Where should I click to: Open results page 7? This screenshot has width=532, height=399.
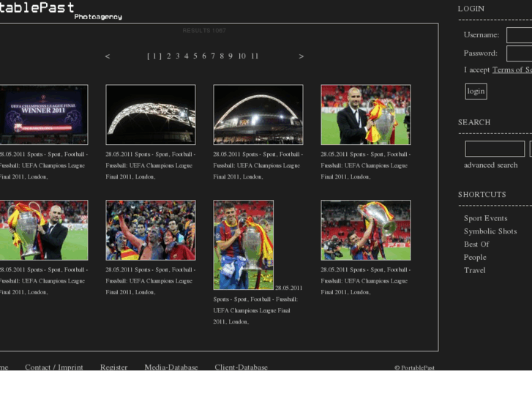coord(213,56)
